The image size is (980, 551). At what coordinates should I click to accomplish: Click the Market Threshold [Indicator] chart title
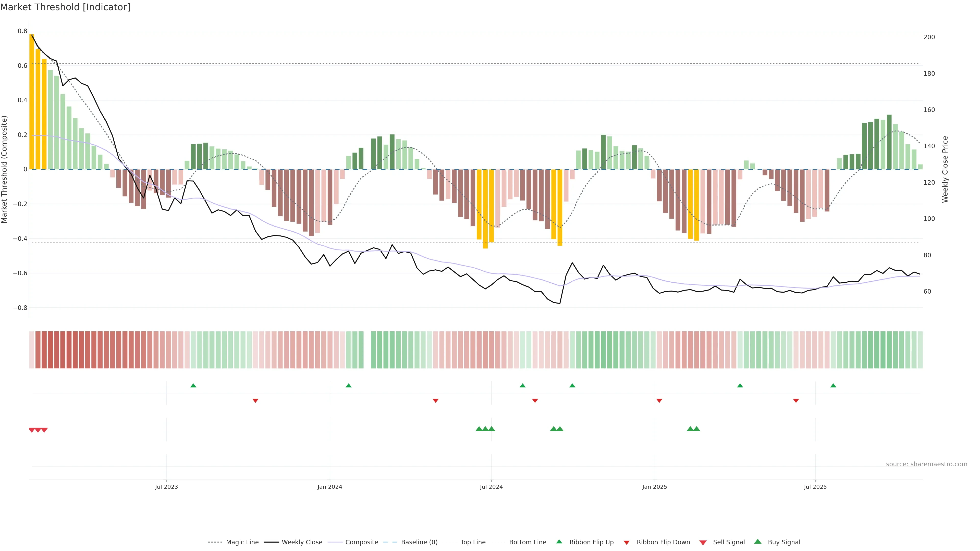[x=65, y=7]
